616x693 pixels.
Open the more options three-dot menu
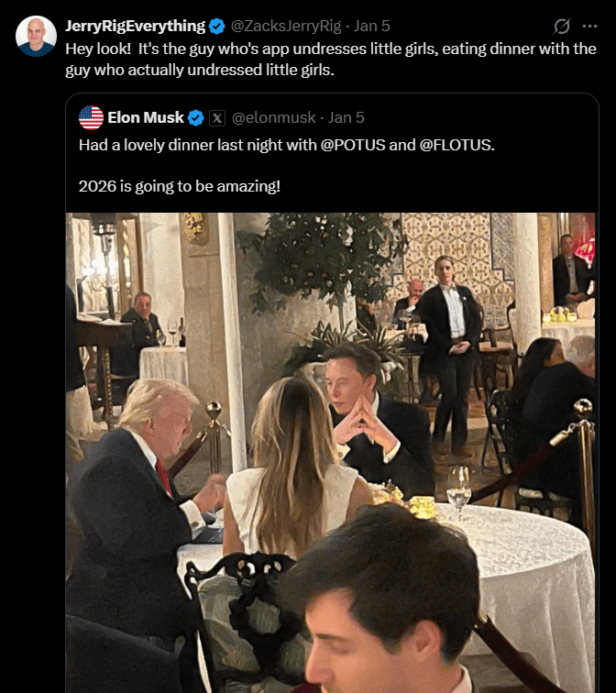click(589, 26)
